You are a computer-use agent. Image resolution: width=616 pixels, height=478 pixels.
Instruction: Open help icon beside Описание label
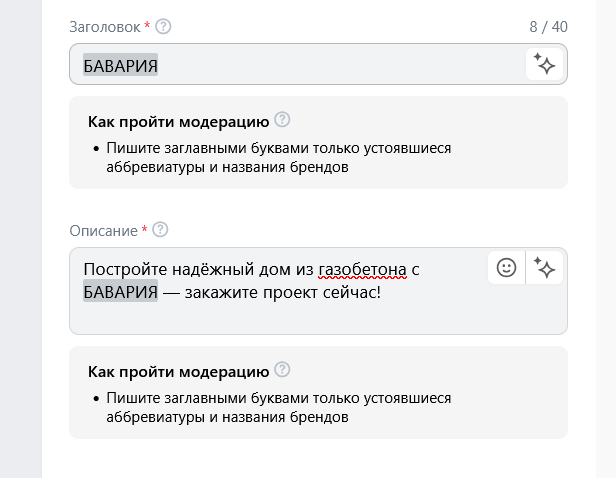point(160,230)
